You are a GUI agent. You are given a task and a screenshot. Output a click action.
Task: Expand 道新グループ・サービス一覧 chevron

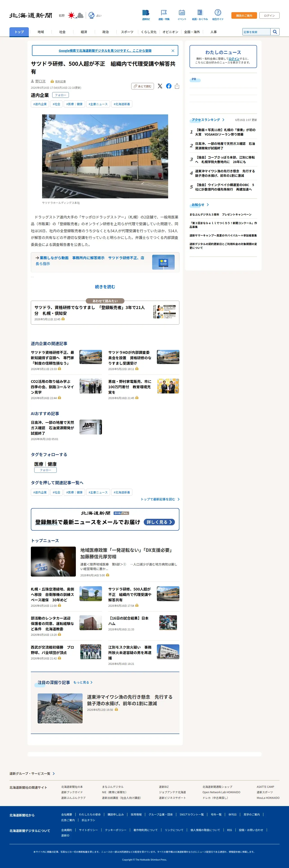click(x=54, y=774)
